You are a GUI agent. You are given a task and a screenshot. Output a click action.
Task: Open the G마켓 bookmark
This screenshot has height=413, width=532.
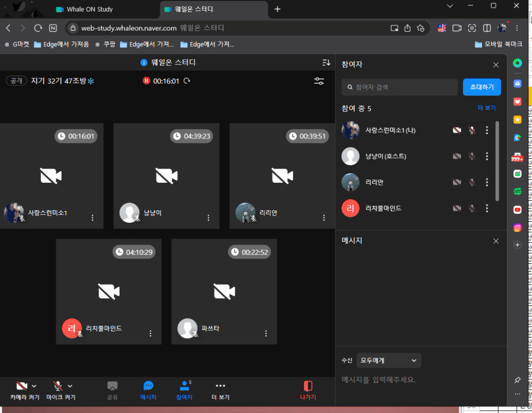tap(17, 44)
